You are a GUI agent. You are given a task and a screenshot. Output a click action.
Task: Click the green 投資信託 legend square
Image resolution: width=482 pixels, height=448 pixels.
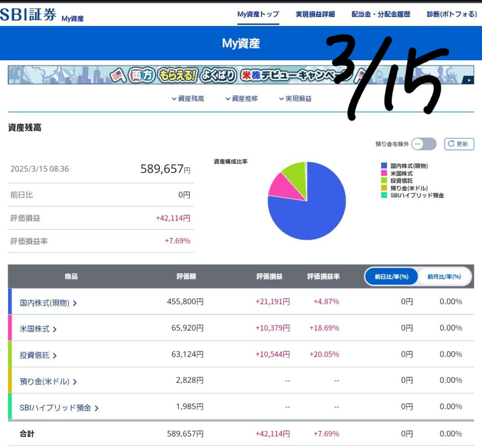tap(384, 180)
